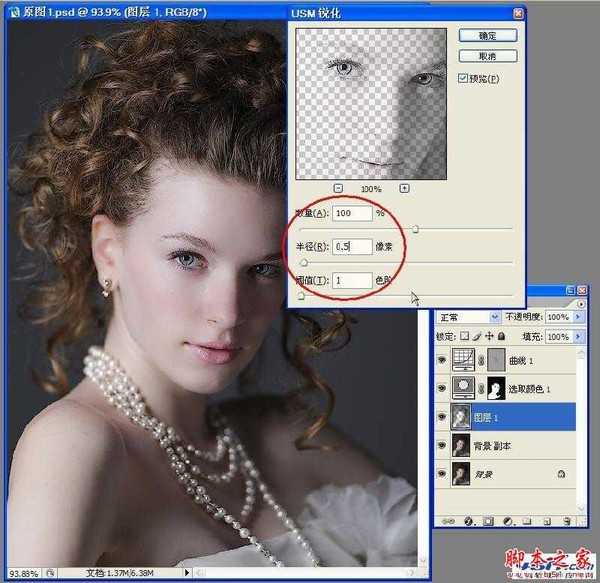600x583 pixels.
Task: Click the create new layer icon
Action: tap(546, 521)
